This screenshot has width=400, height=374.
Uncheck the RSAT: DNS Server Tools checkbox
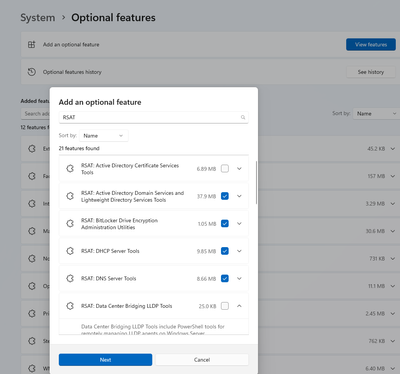tap(225, 278)
